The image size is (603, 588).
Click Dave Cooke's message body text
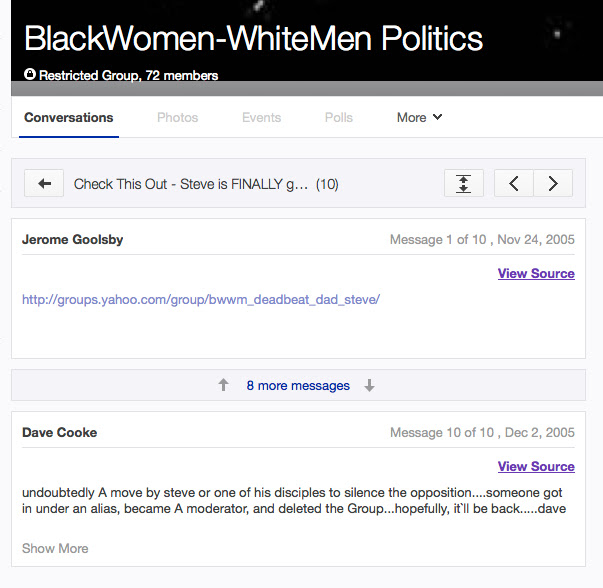coord(294,501)
